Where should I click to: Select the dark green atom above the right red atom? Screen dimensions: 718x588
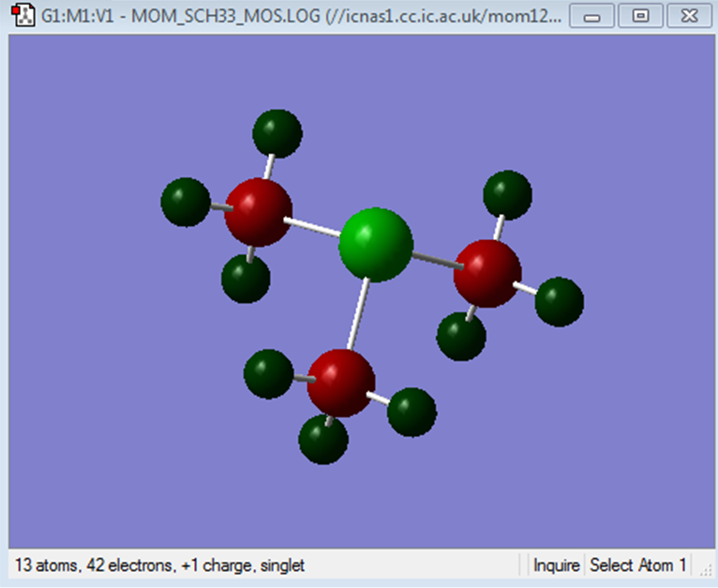click(507, 195)
